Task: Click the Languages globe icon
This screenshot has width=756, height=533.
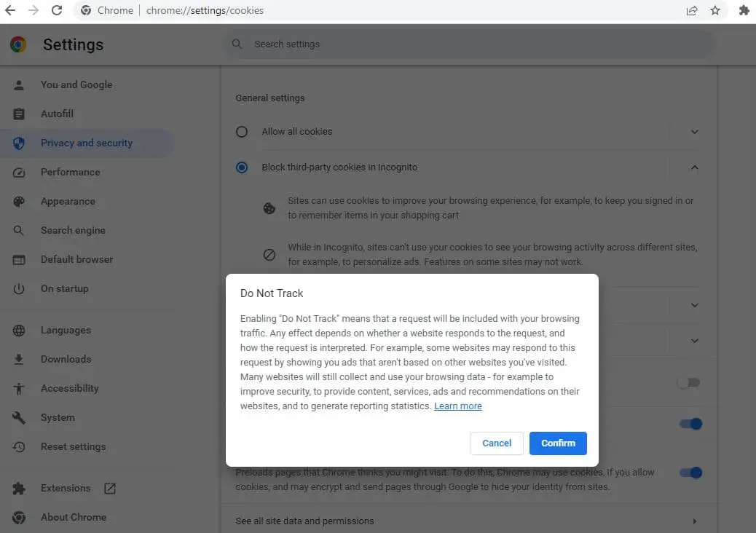Action: pos(19,330)
